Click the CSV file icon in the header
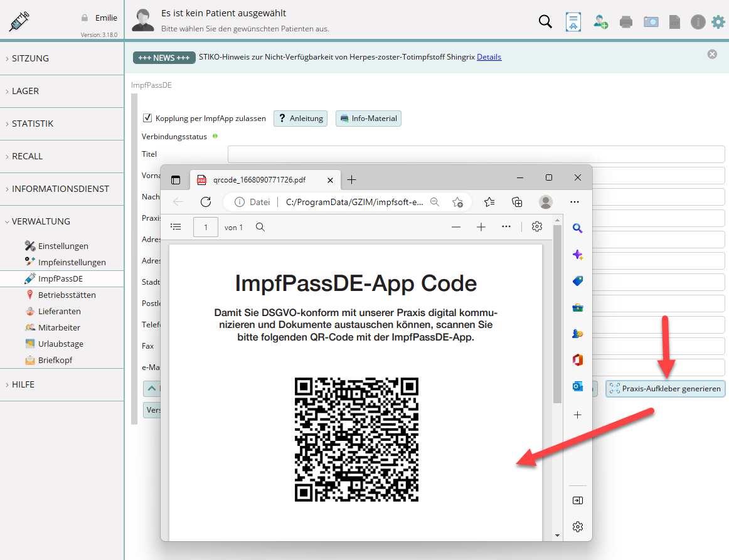The width and height of the screenshot is (729, 560). [x=674, y=22]
